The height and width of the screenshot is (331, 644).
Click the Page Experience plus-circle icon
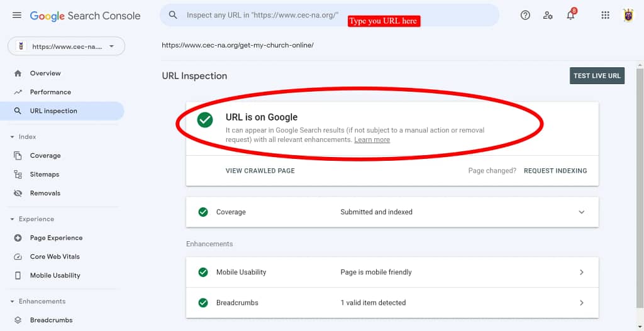(x=18, y=238)
